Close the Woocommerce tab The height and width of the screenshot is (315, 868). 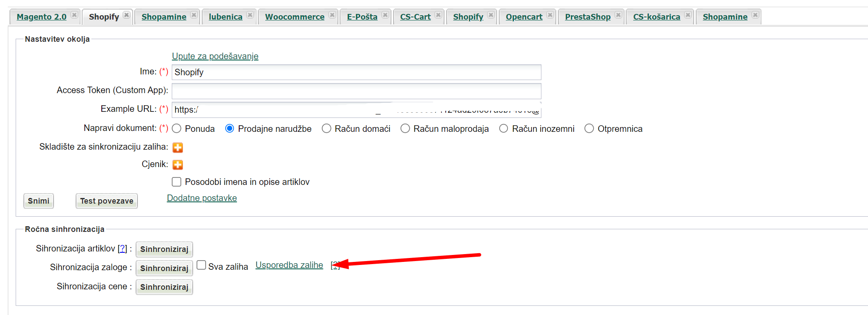pos(332,15)
